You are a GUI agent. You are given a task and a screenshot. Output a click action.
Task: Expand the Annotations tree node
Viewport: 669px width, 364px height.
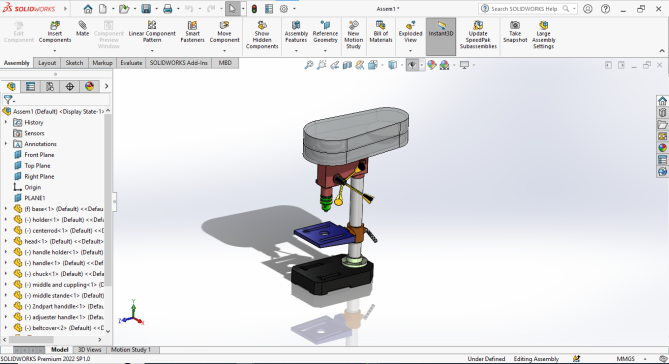(6, 144)
